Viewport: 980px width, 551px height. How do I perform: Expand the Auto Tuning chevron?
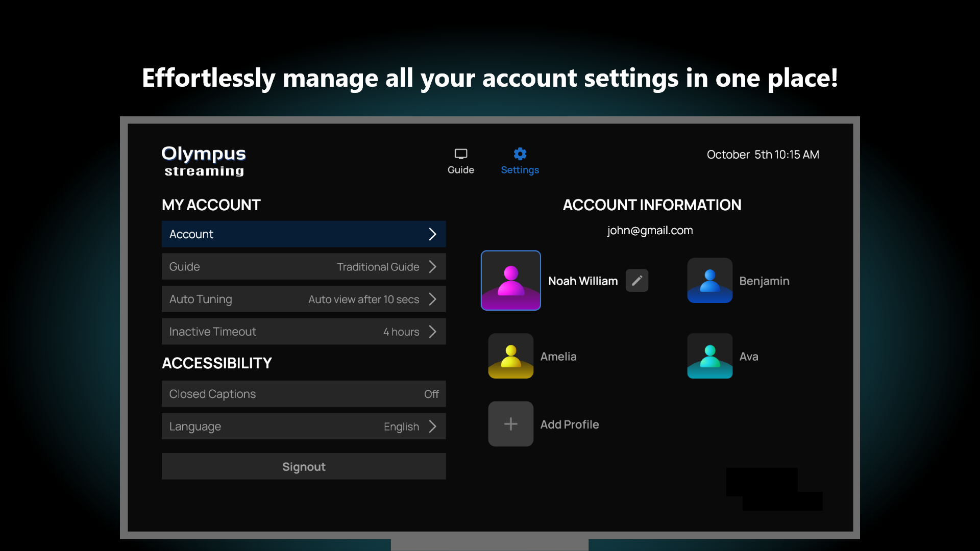432,299
